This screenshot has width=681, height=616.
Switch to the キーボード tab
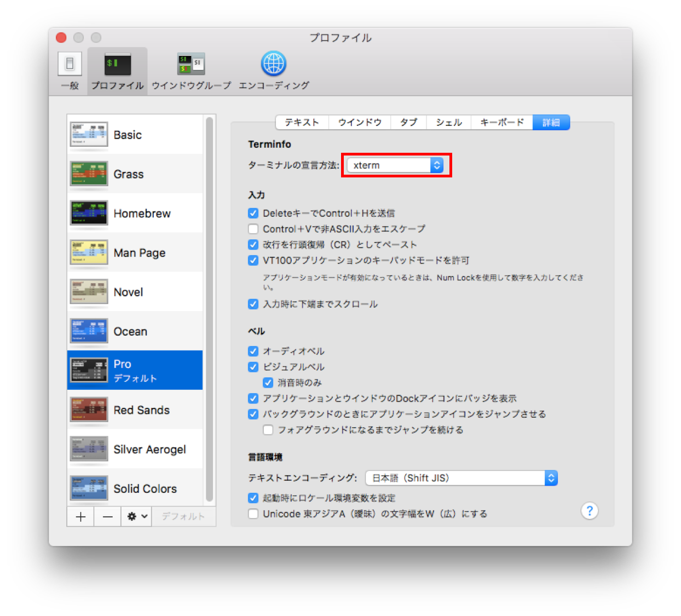click(502, 122)
